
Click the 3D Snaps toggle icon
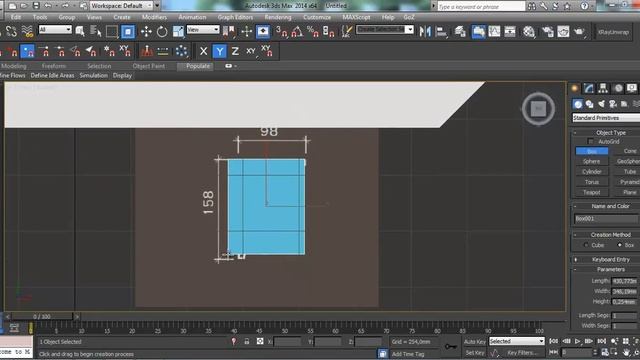(281, 31)
